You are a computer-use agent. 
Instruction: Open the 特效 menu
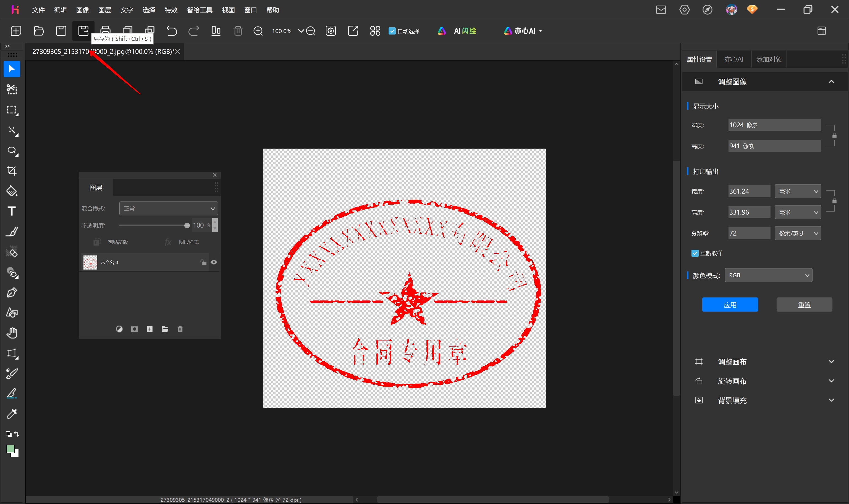coord(171,10)
